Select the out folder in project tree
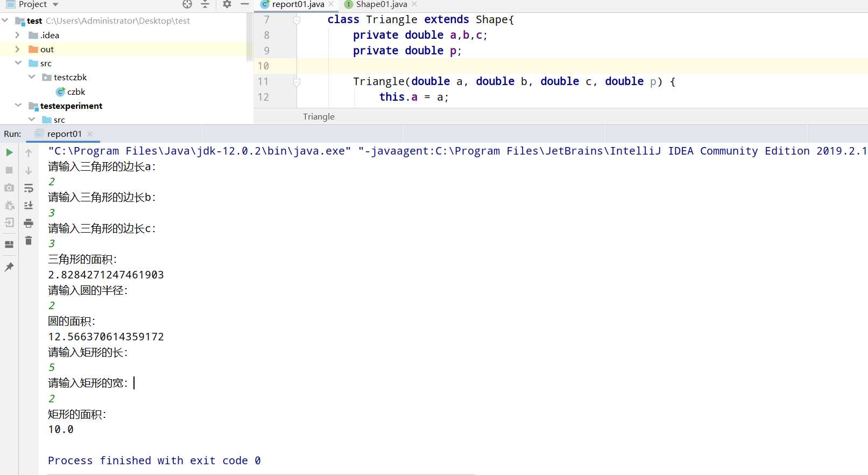The width and height of the screenshot is (868, 475). [x=47, y=49]
